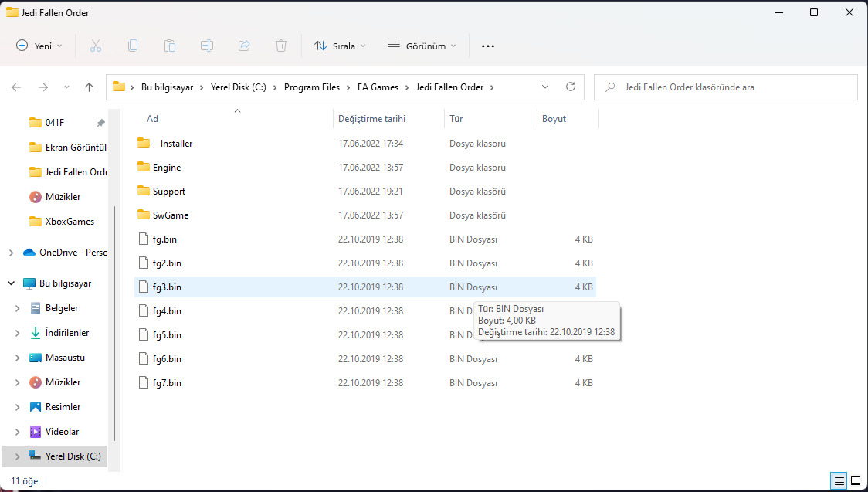Click Yerel Disk (C:) breadcrumb segment
868x492 pixels.
click(x=239, y=87)
